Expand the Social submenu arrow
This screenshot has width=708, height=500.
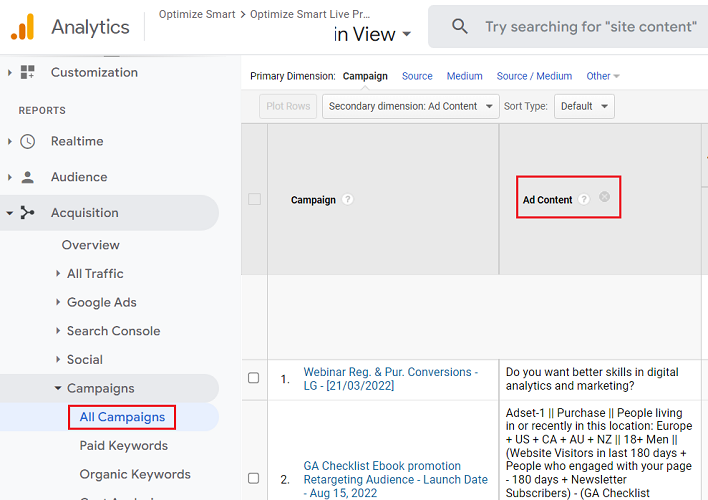point(58,359)
